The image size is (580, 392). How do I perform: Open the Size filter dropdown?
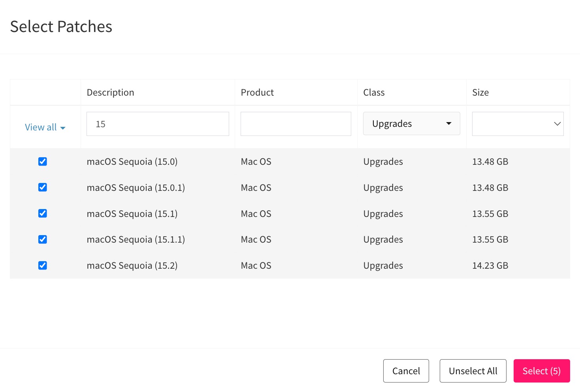pyautogui.click(x=518, y=124)
